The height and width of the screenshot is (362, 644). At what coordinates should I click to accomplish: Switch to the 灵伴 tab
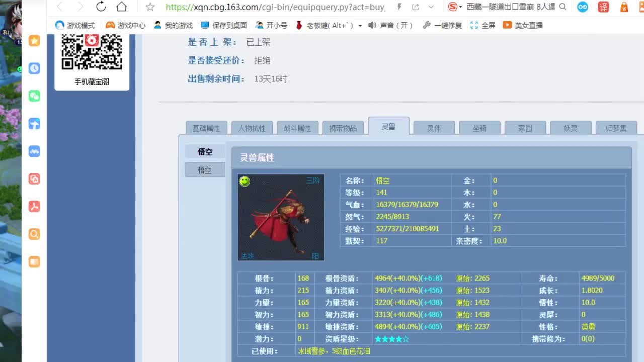coord(434,128)
